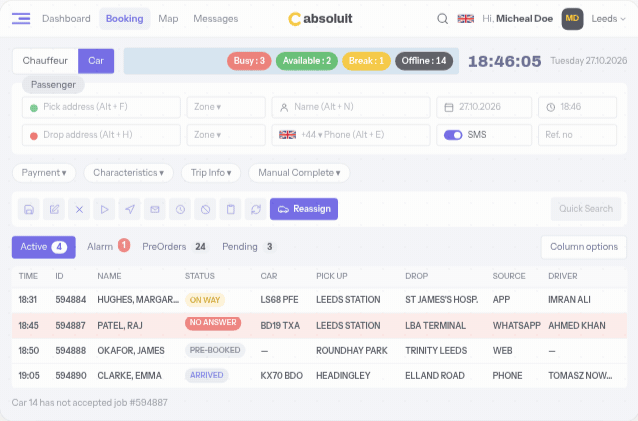Sort by the DRIVER column header
Screen dimensions: 638x421
tap(563, 276)
